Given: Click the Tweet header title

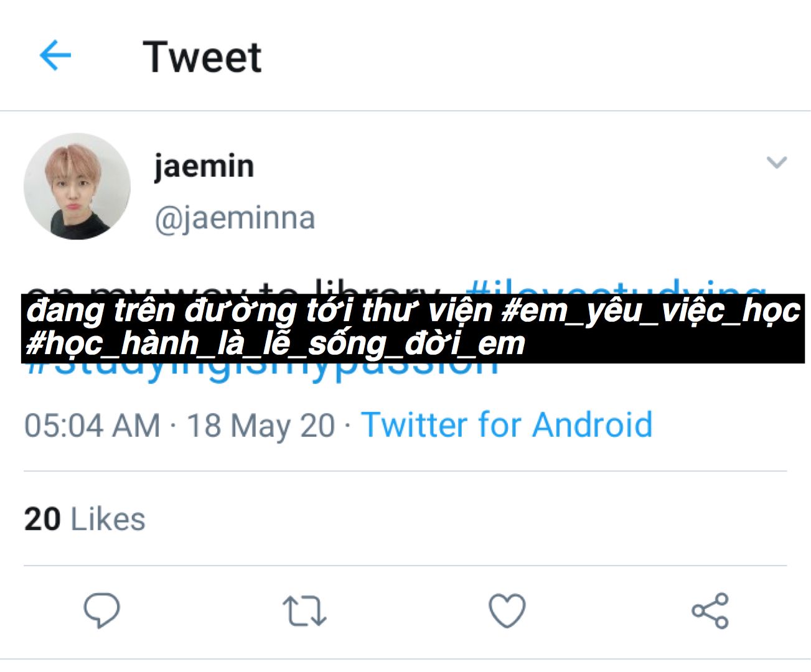Looking at the screenshot, I should point(202,57).
